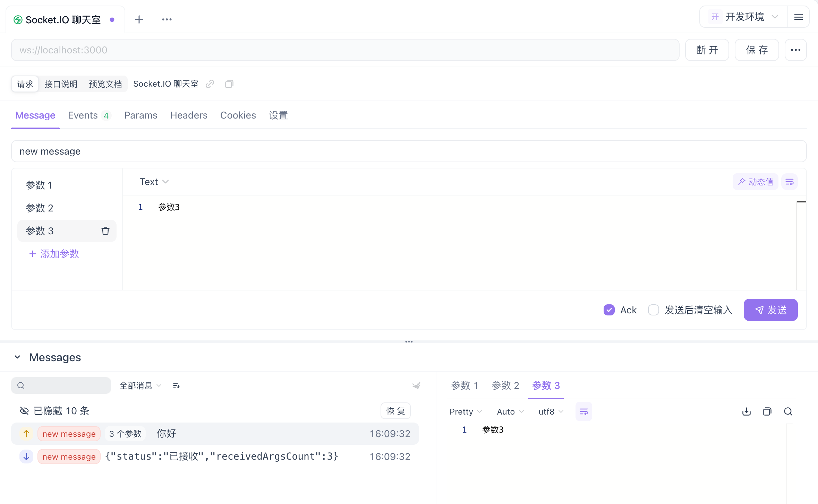Copy link icon next to Socket.IO 聊天室 name

(210, 84)
